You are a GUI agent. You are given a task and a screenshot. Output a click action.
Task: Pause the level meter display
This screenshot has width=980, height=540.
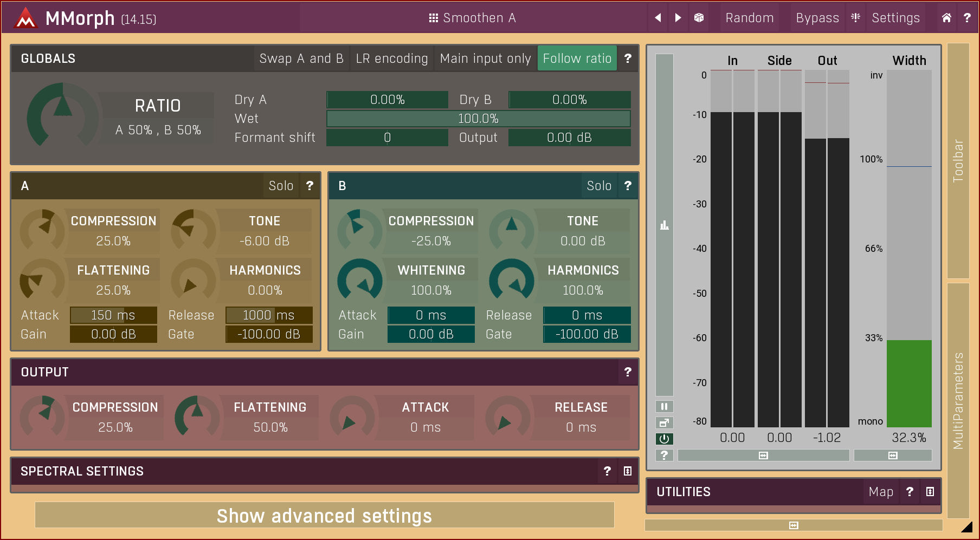(664, 406)
